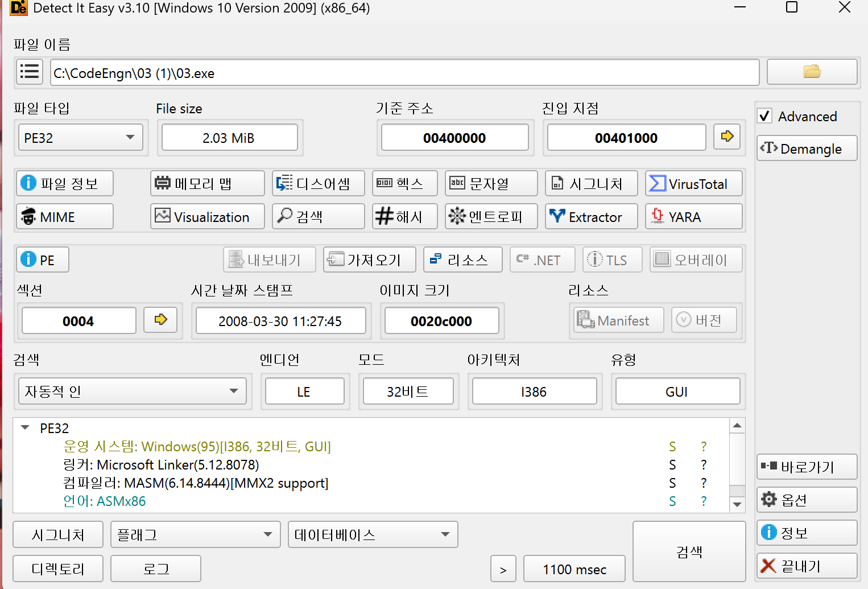This screenshot has width=868, height=589.
Task: Open the 옵션 options gear button
Action: pos(807,500)
